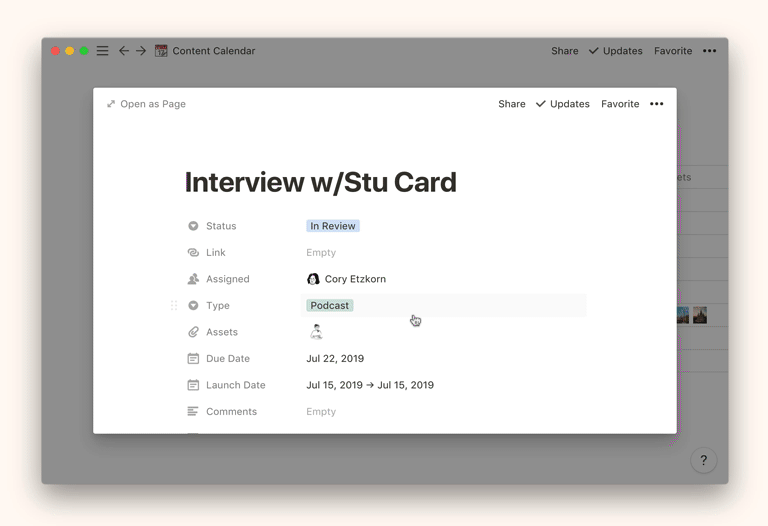
Task: Select the Podcast type tag
Action: (x=330, y=306)
